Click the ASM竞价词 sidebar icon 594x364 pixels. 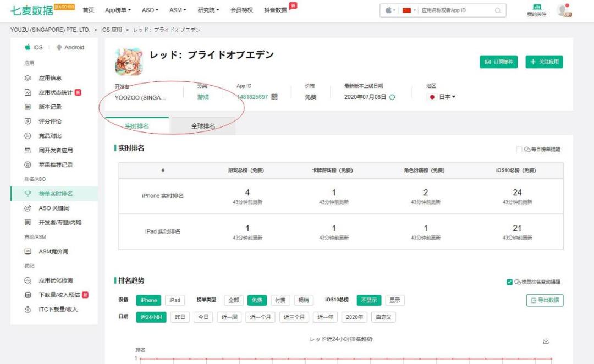28,251
